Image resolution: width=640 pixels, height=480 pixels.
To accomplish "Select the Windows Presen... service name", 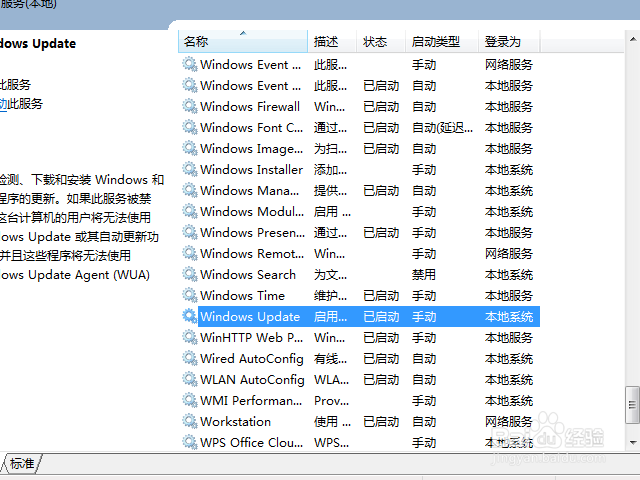I will [252, 233].
